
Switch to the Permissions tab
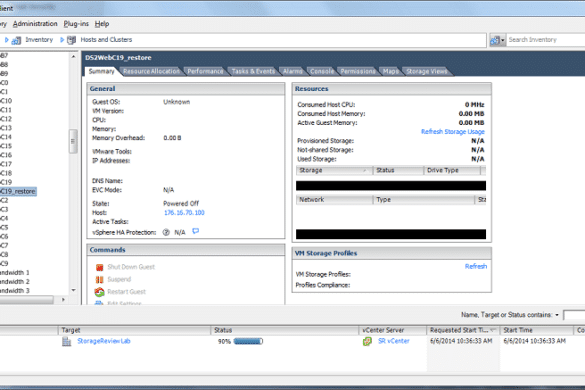(358, 71)
